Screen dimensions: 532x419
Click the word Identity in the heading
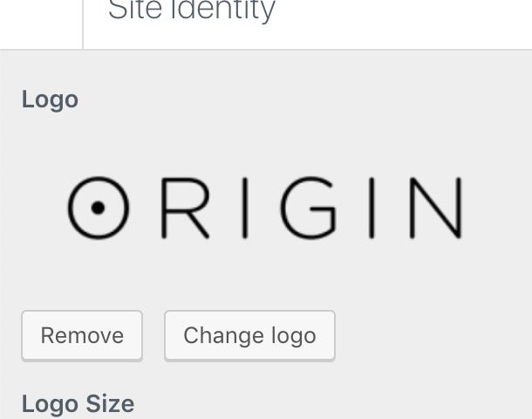point(222,10)
